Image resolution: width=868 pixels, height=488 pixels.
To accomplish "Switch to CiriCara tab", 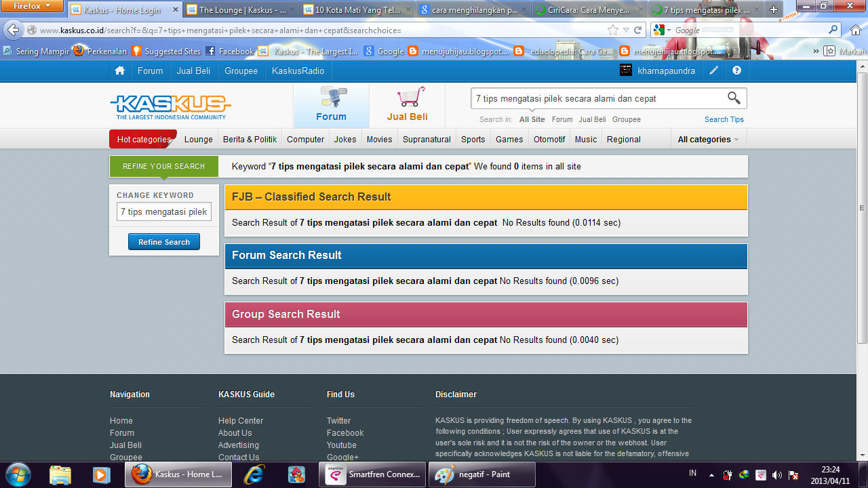I will tap(590, 10).
